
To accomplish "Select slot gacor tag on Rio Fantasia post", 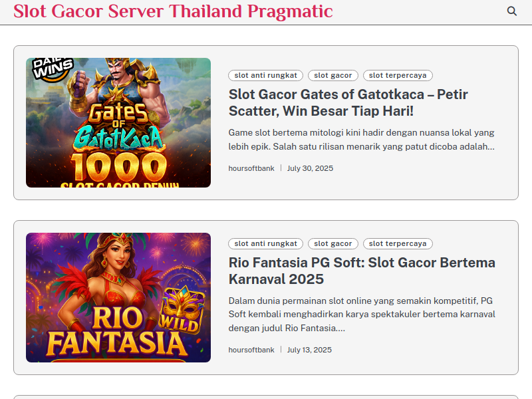I will [333, 243].
